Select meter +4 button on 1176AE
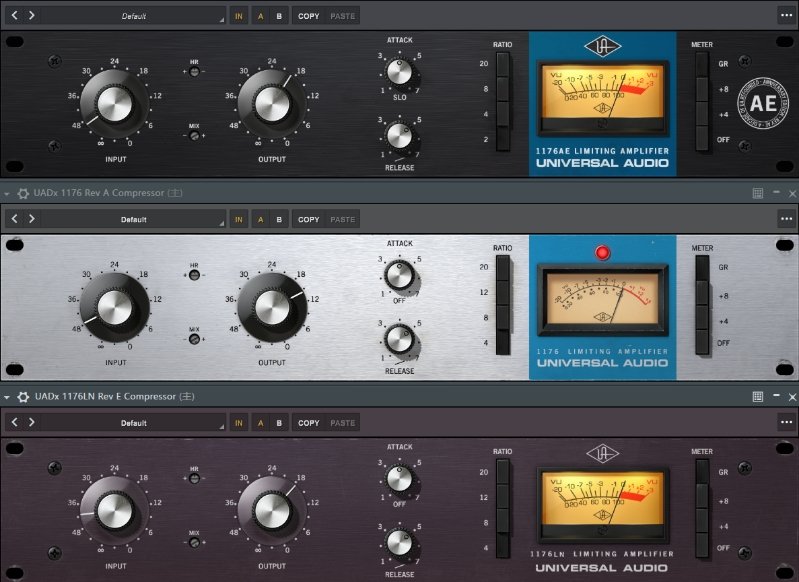The image size is (799, 582). pos(702,114)
